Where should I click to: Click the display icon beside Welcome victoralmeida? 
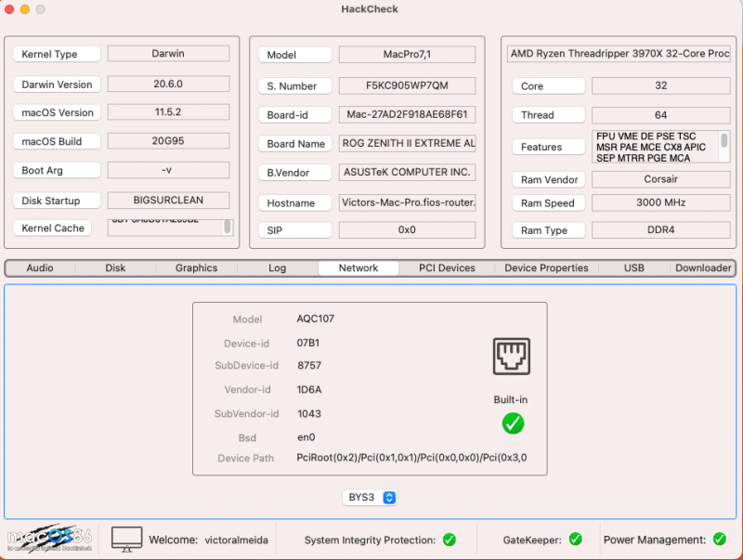click(126, 539)
